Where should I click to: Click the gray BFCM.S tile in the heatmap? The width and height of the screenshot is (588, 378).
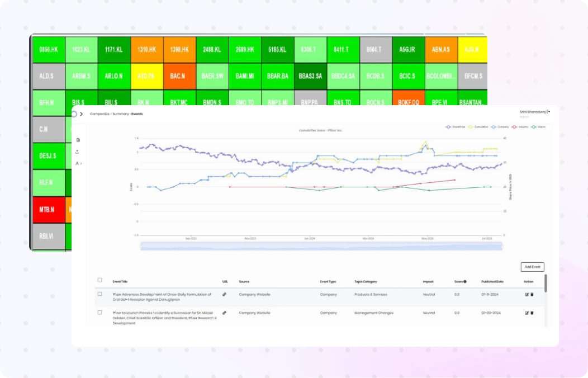tap(473, 76)
